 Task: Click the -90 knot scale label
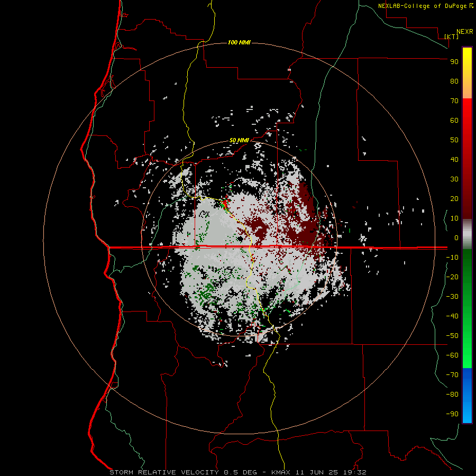tap(452, 414)
